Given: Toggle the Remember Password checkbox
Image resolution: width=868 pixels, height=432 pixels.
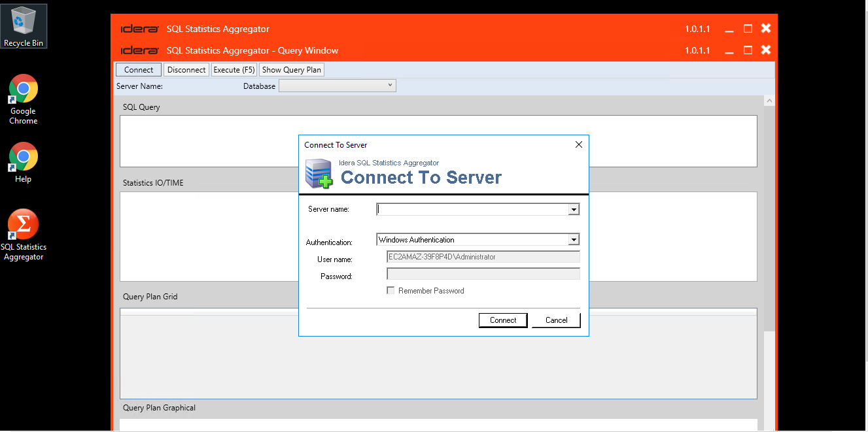Looking at the screenshot, I should click(x=391, y=291).
